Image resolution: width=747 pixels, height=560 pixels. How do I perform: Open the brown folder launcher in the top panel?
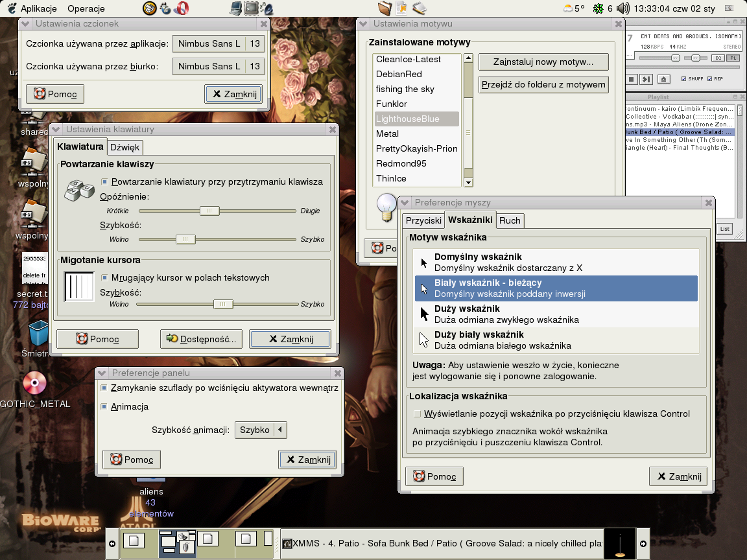385,8
